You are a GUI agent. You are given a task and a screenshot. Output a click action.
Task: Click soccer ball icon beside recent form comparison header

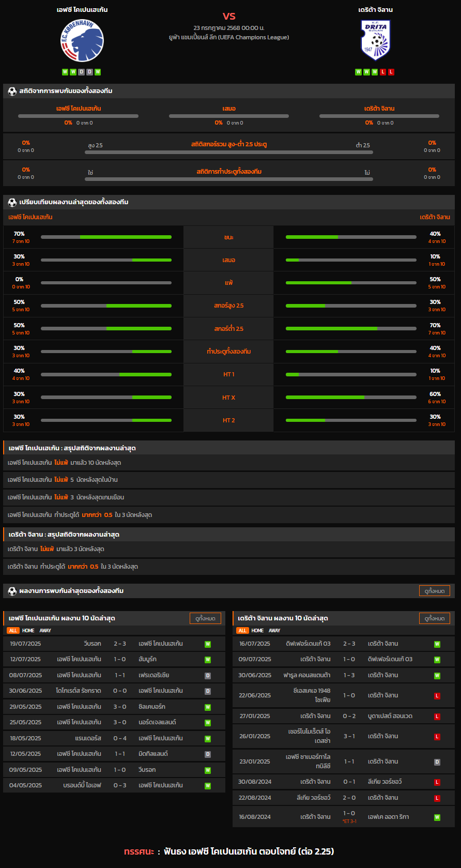point(12,202)
